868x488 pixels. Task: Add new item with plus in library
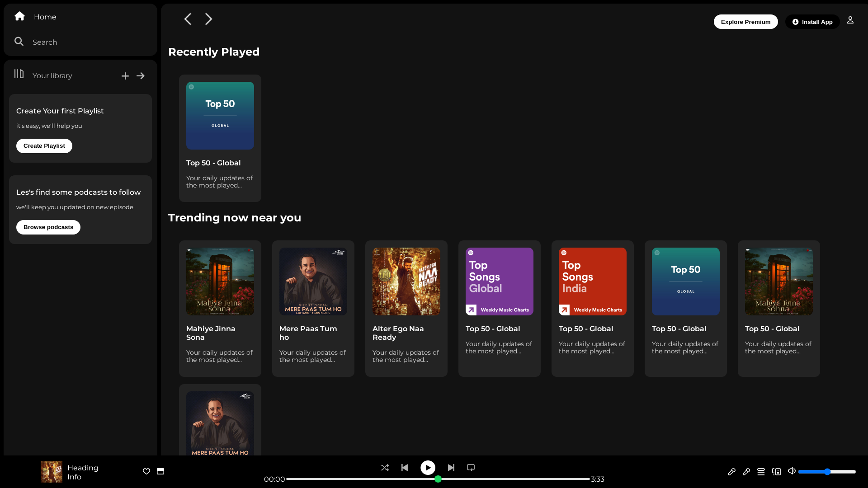(125, 76)
